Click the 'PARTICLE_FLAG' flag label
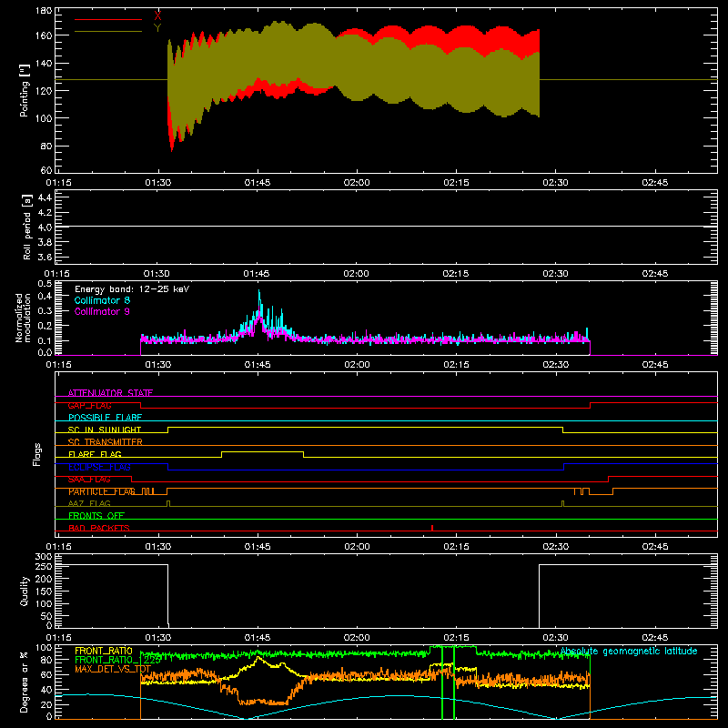Screen dimensions: 728x728 click(x=102, y=491)
